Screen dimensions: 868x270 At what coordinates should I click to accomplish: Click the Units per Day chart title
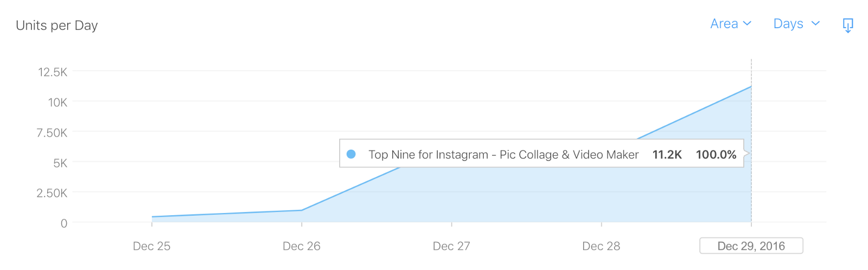coord(57,25)
